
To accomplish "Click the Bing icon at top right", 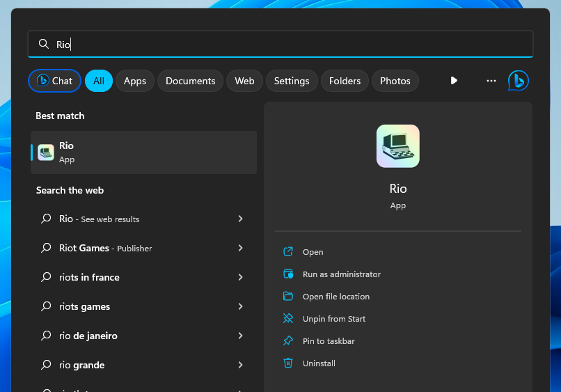I will (518, 81).
